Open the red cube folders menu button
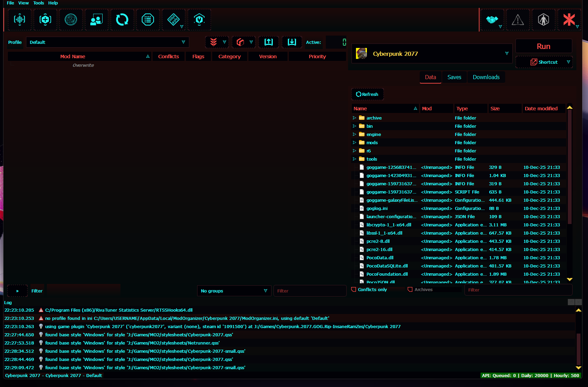Image resolution: width=588 pixels, height=387 pixels. [244, 42]
